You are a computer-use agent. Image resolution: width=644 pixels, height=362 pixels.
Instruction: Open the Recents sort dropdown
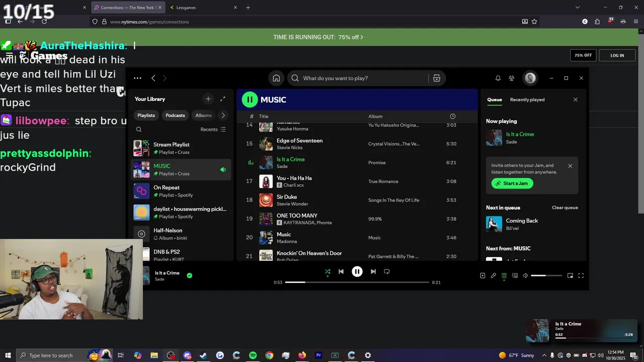213,129
